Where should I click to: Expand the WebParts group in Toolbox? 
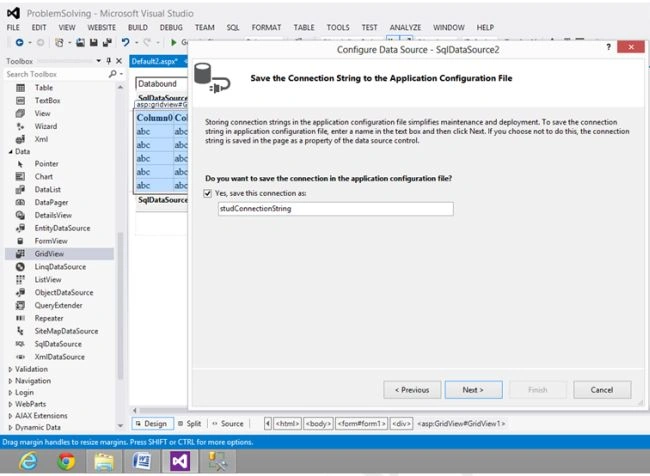10,404
